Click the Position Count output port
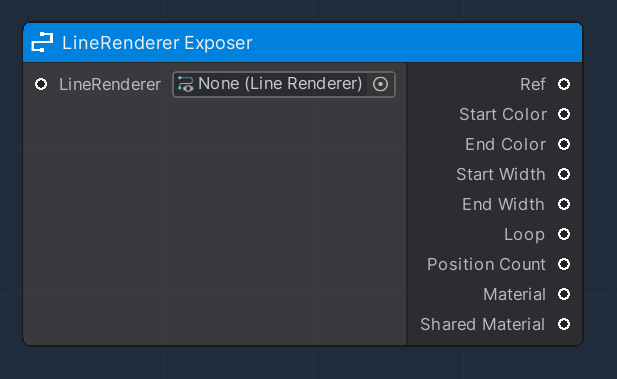This screenshot has width=617, height=379. tap(564, 264)
